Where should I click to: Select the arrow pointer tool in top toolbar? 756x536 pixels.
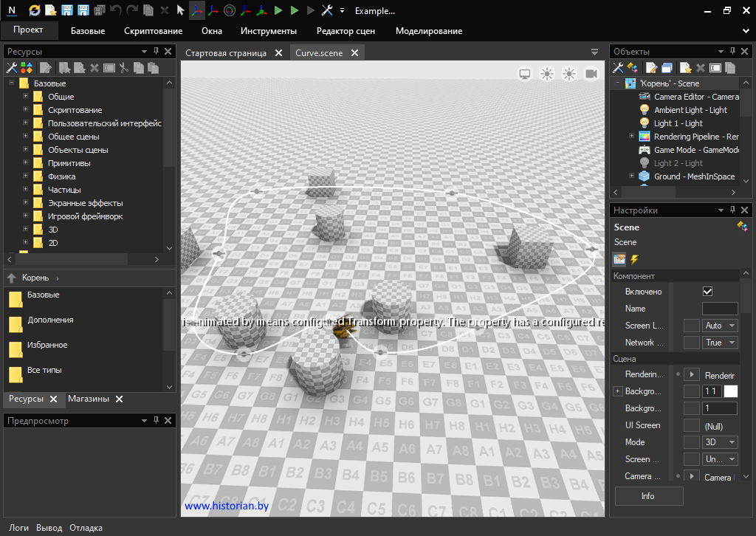(x=181, y=10)
